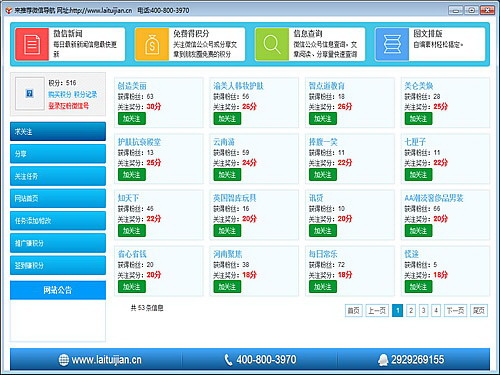Click the app logo in title bar
This screenshot has height=375, width=500.
click(9, 10)
